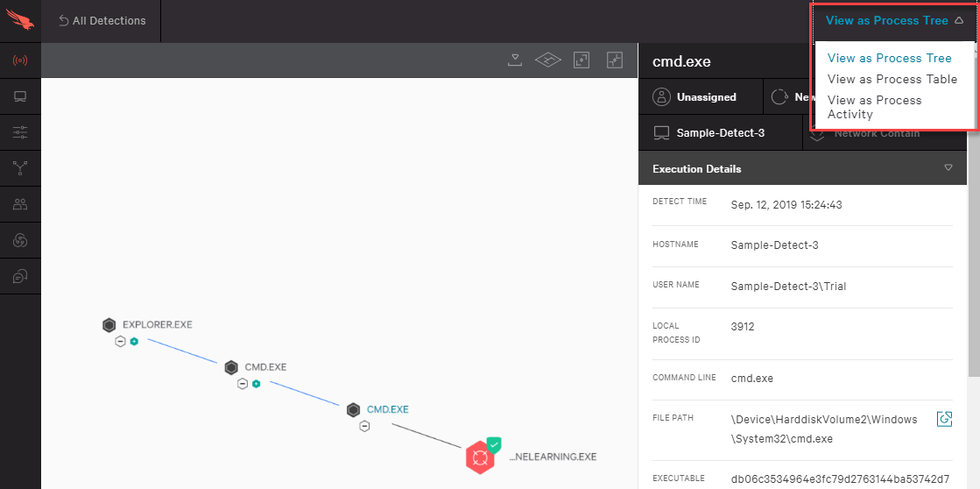Open the Investigate branching sidebar icon
Viewport: 980px width, 489px height.
(20, 168)
